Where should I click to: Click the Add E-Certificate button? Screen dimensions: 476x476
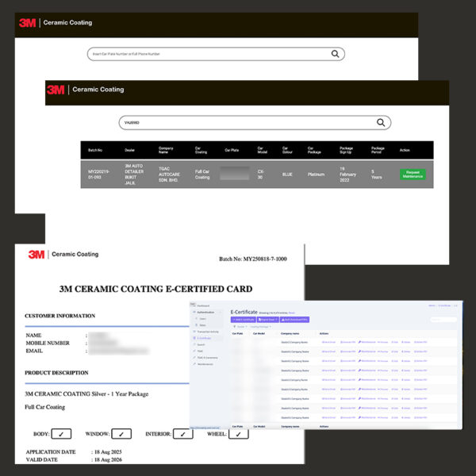click(242, 319)
